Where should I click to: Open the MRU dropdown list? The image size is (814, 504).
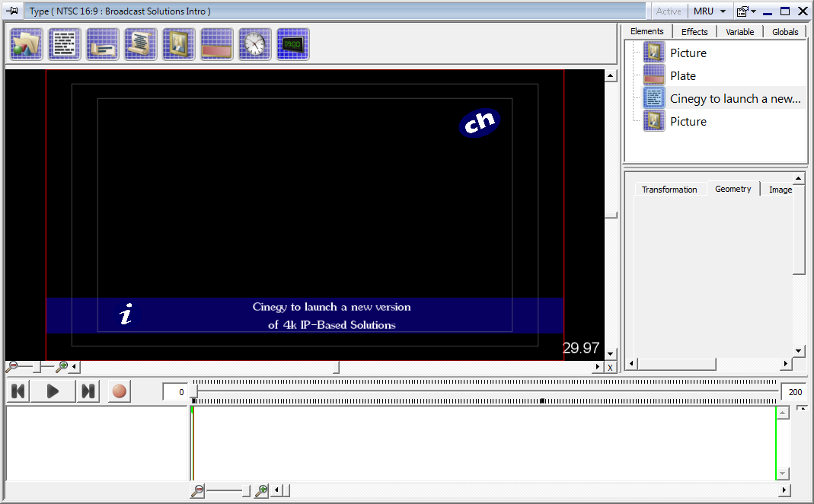(710, 11)
